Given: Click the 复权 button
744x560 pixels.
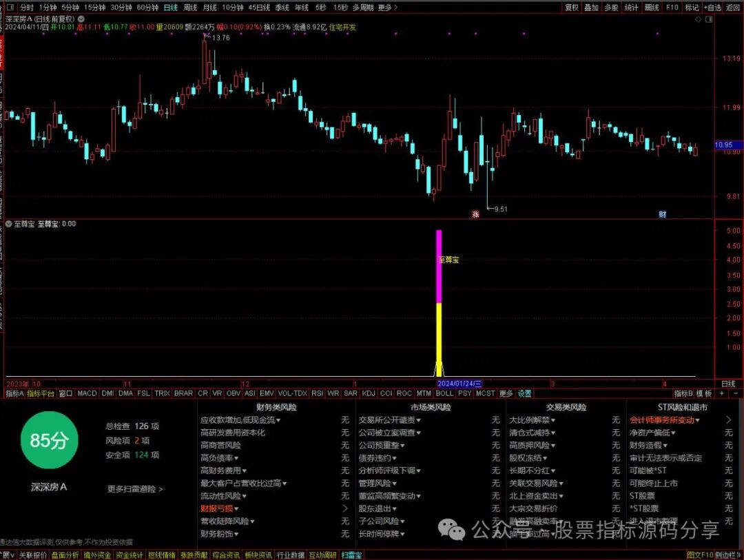Looking at the screenshot, I should [x=571, y=8].
